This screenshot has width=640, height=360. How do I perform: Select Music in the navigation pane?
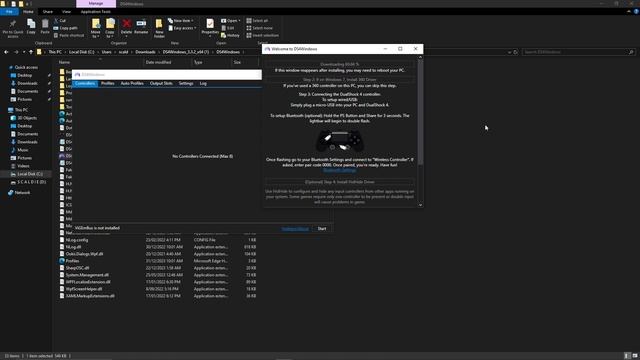[x=22, y=150]
